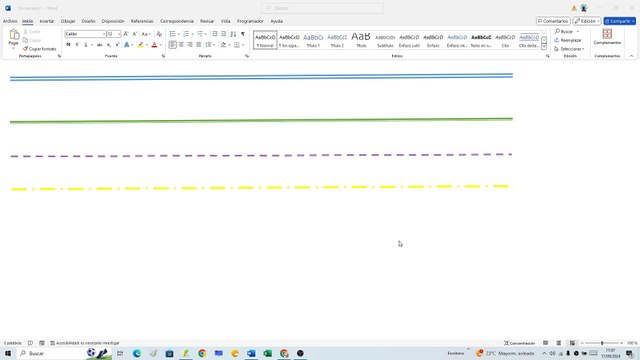The width and height of the screenshot is (640, 360).
Task: Open the Edición mode dropdown
Action: click(587, 21)
